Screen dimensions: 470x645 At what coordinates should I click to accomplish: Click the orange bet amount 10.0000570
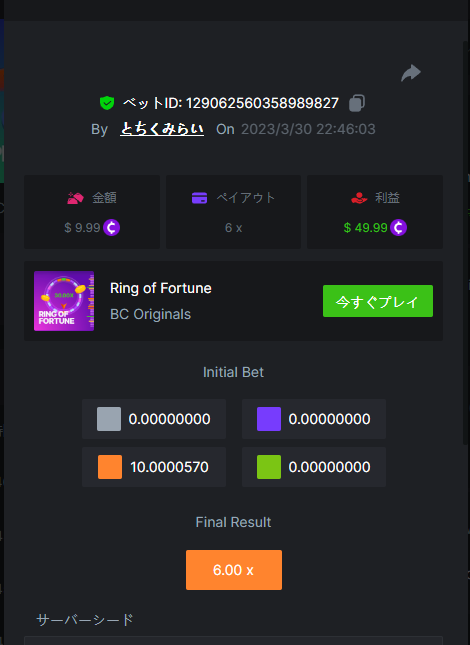(x=169, y=467)
